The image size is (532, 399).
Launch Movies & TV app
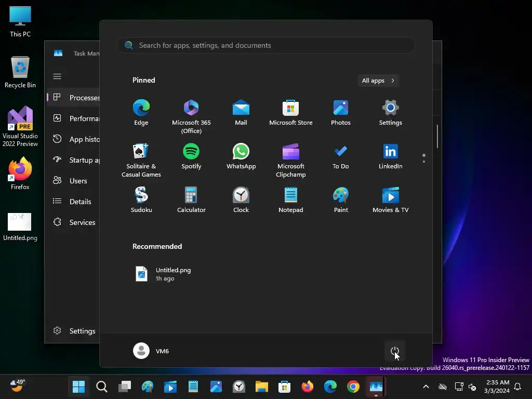(x=391, y=200)
